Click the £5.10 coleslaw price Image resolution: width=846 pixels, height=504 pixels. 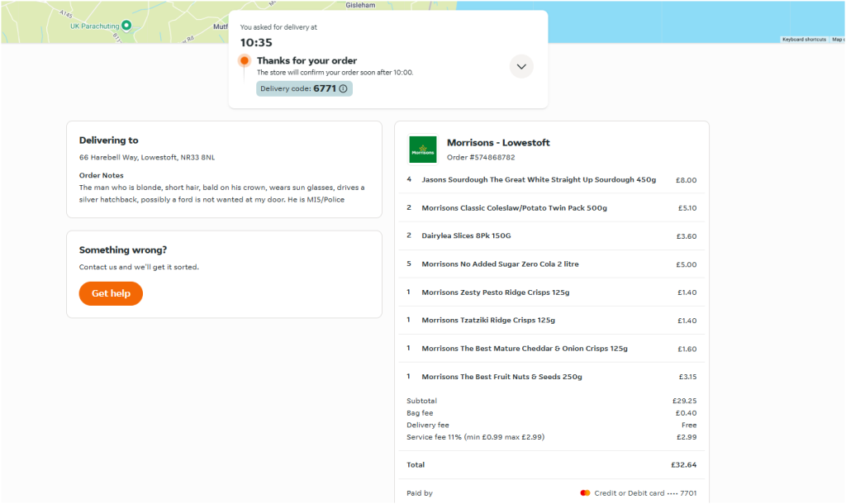[687, 208]
